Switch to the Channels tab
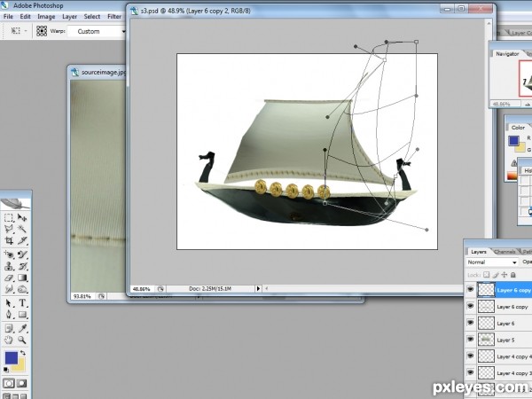 pos(505,252)
